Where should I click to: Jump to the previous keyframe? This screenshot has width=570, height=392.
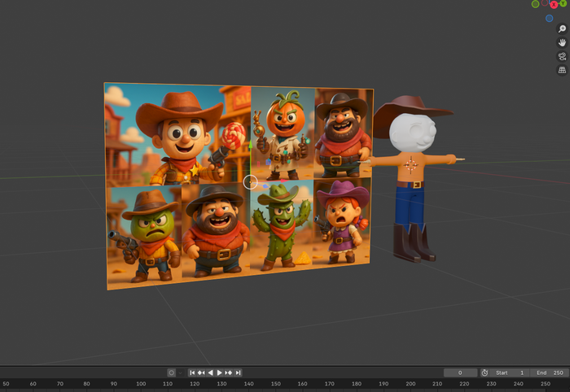201,372
